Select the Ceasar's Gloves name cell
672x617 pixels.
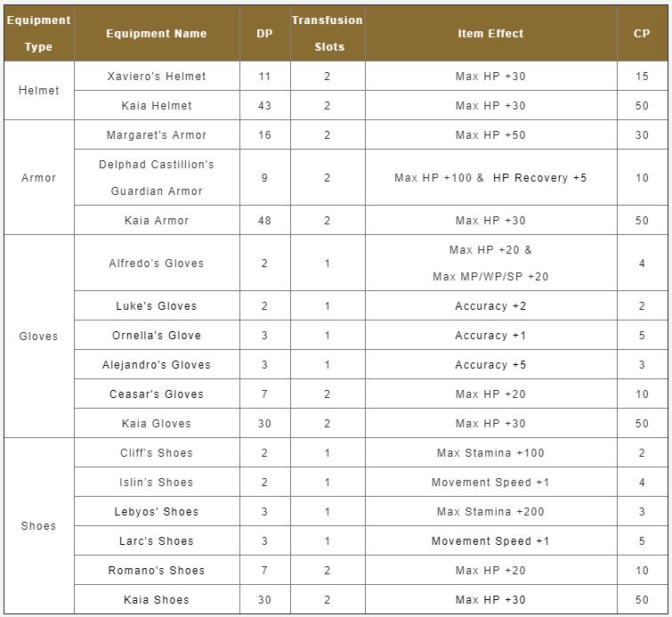point(156,394)
